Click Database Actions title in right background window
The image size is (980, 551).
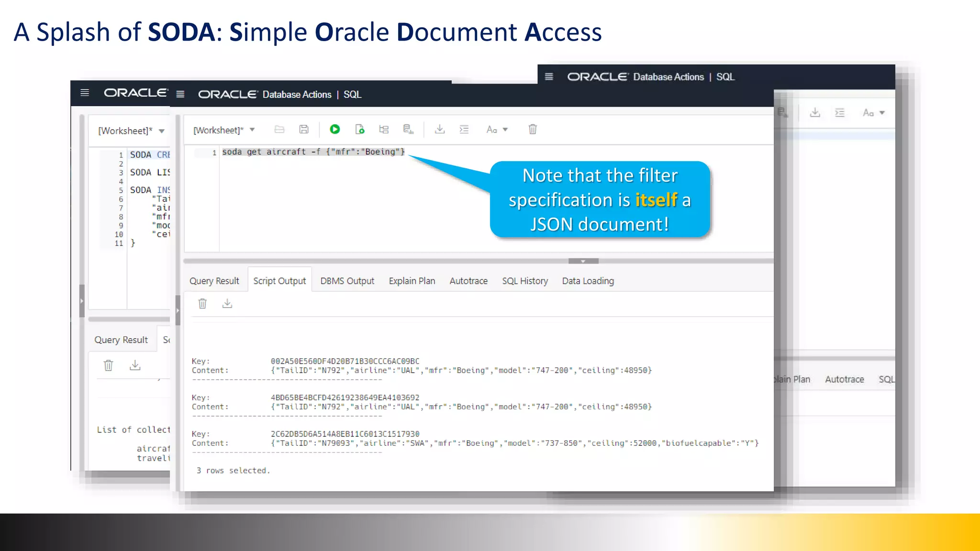coord(668,77)
